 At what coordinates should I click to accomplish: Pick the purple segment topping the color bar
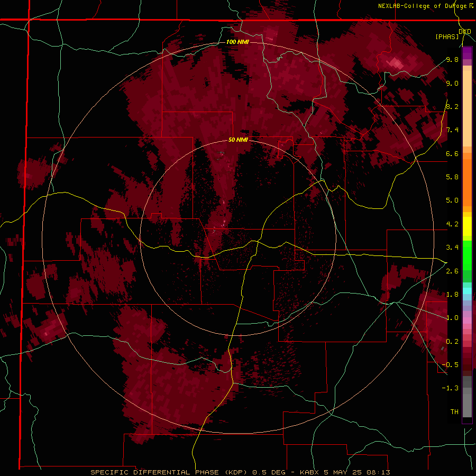(x=467, y=53)
